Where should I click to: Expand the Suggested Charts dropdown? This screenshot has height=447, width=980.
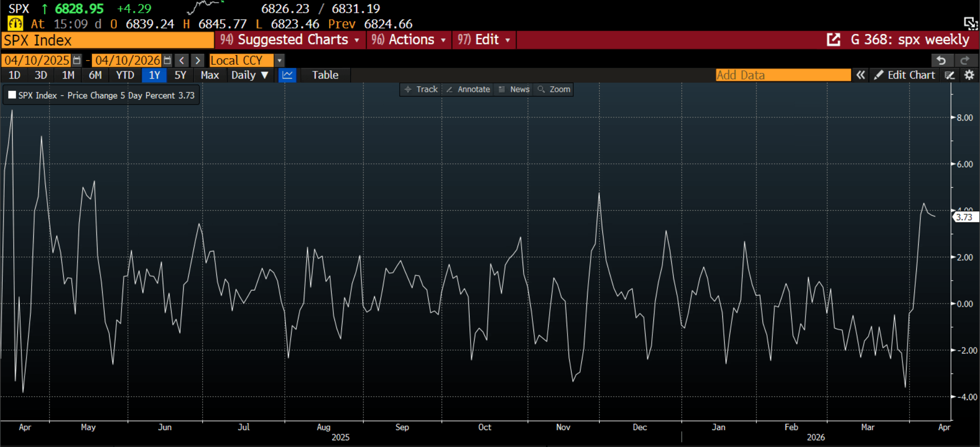(290, 40)
